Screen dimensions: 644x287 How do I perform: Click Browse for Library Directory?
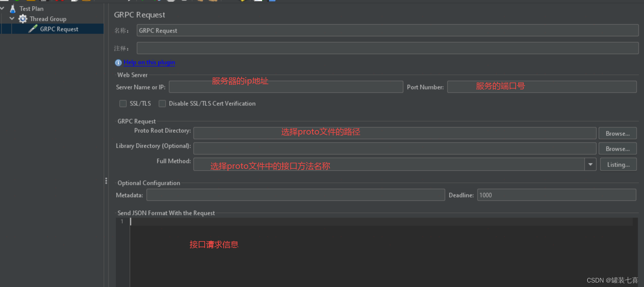click(x=617, y=149)
